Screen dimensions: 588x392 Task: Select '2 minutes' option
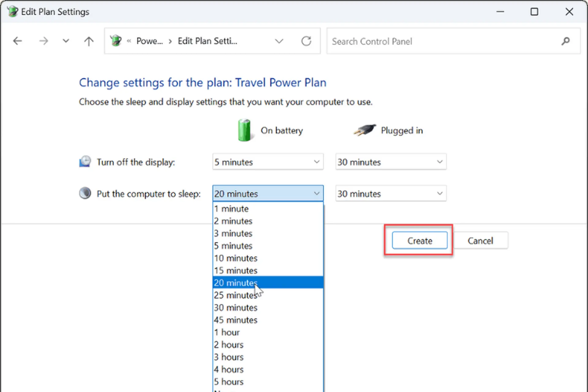(268, 221)
